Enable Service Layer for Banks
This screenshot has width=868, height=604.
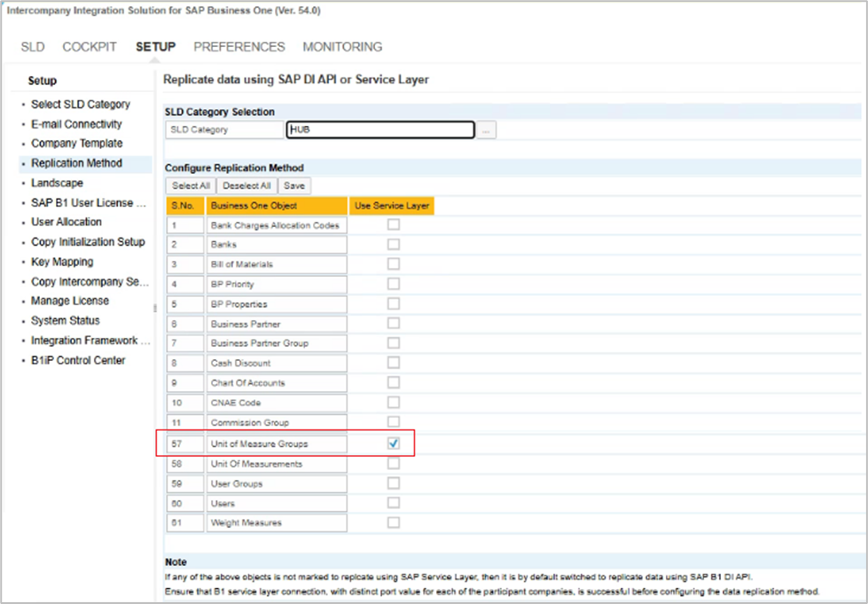click(x=394, y=244)
